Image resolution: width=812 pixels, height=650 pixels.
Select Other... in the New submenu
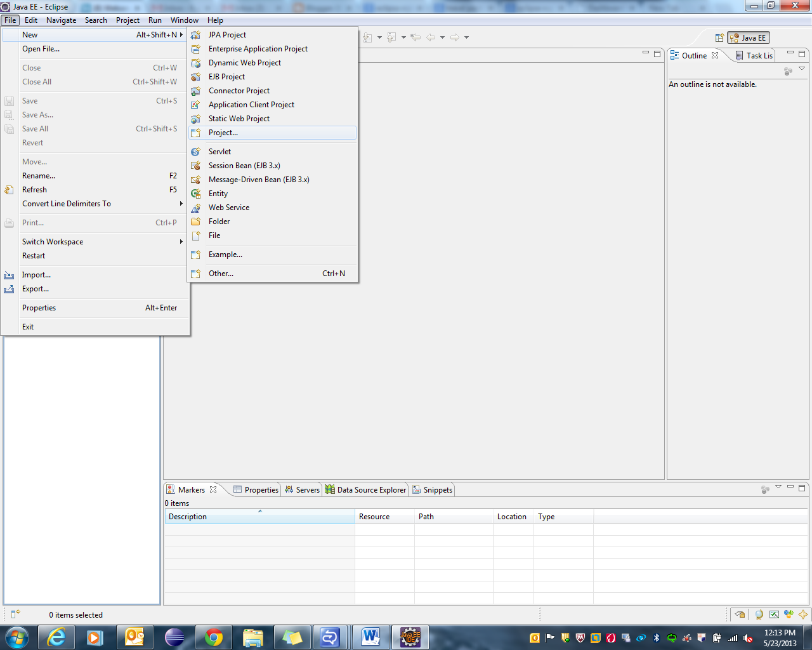point(273,274)
